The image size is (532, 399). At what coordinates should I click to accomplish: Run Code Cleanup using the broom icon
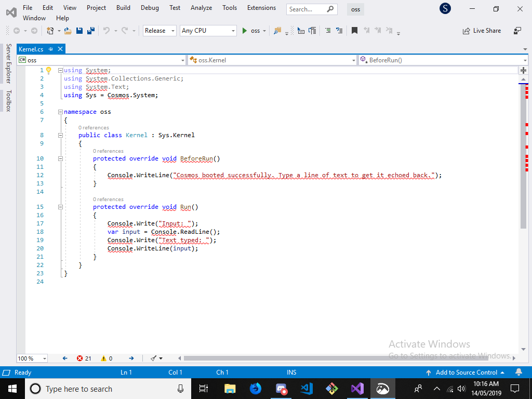[x=153, y=358]
